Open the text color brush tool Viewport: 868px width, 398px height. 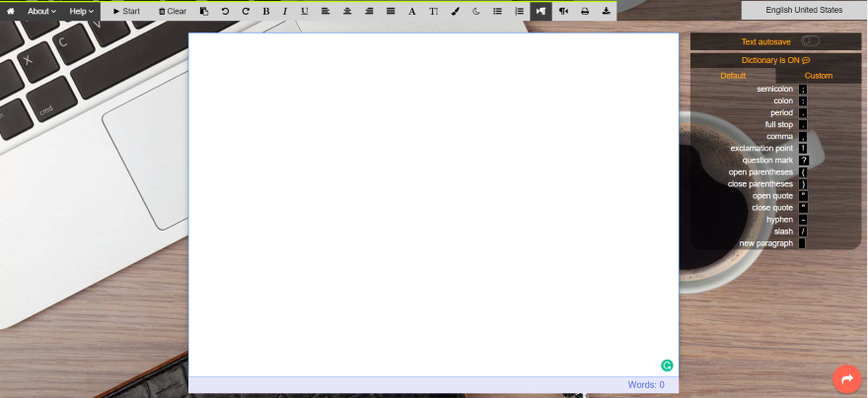[455, 11]
